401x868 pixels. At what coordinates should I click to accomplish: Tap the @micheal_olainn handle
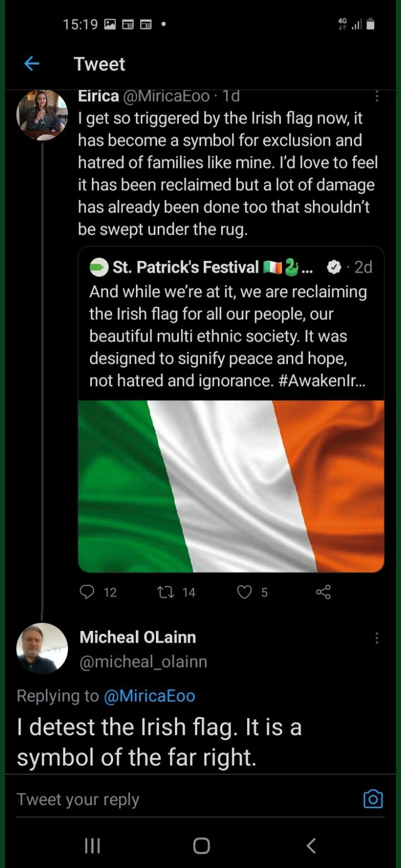[144, 662]
